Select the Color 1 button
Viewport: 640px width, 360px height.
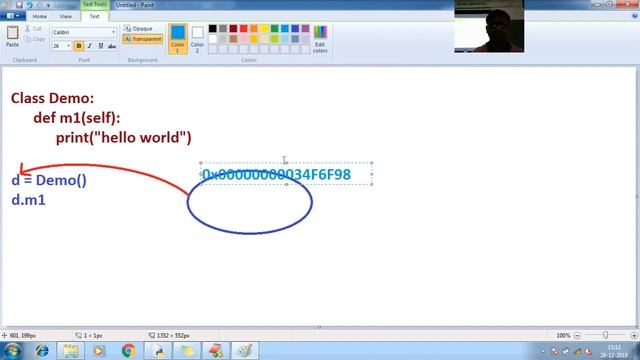pyautogui.click(x=178, y=39)
